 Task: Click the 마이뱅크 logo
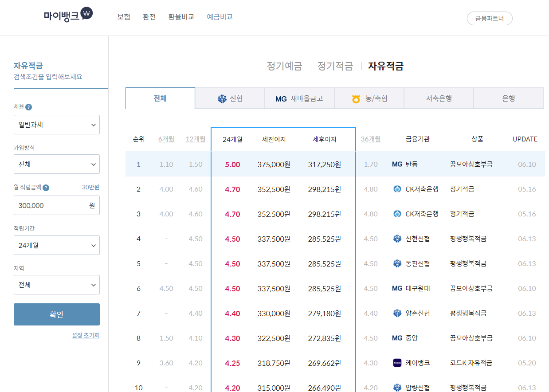(68, 15)
